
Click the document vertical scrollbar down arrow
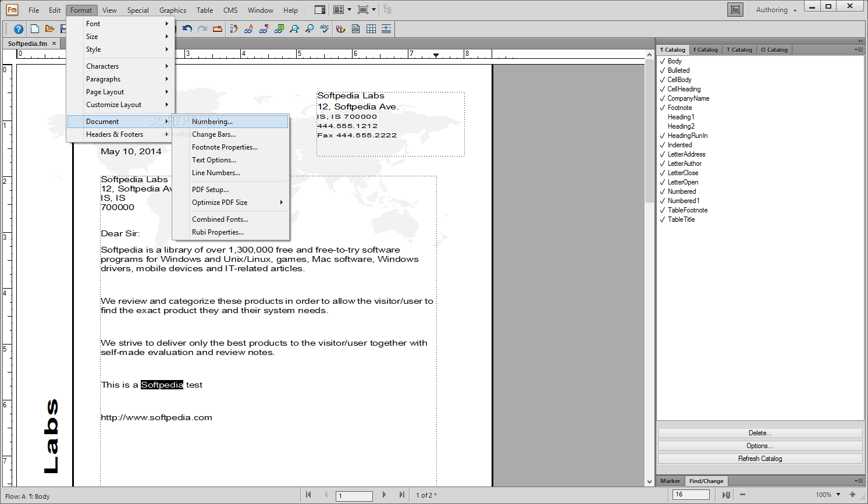pyautogui.click(x=650, y=481)
